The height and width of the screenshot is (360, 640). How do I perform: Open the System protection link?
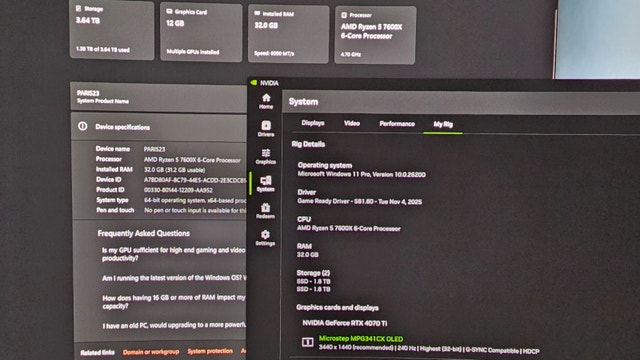[x=210, y=351]
